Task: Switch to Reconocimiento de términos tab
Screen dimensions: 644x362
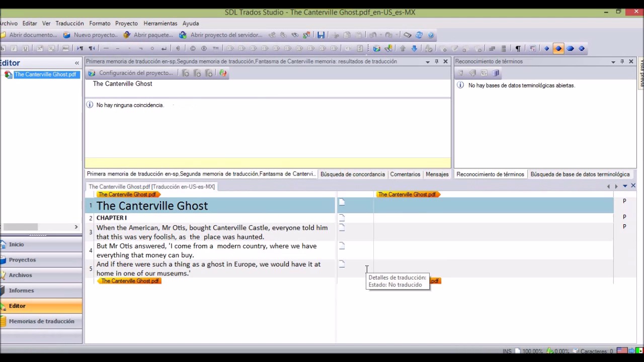Action: point(490,174)
